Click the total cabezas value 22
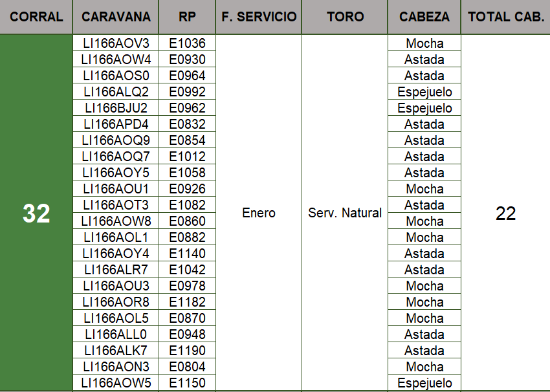The width and height of the screenshot is (550, 392). pyautogui.click(x=505, y=213)
